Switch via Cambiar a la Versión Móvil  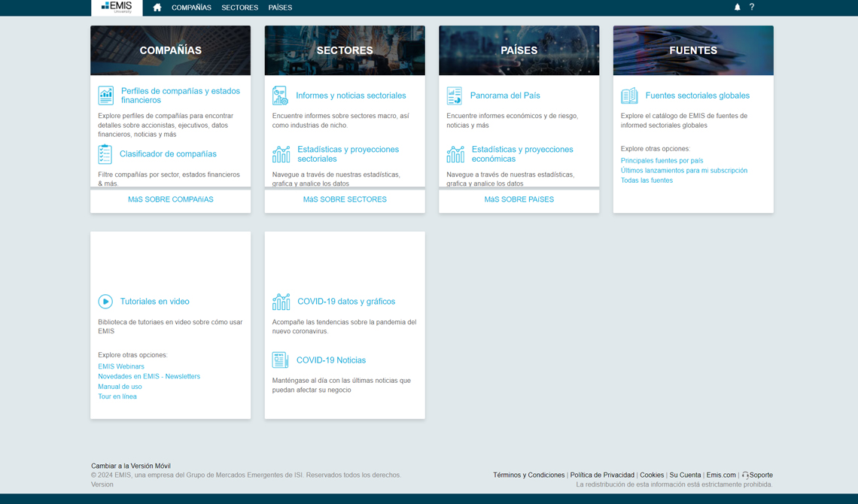coord(131,466)
